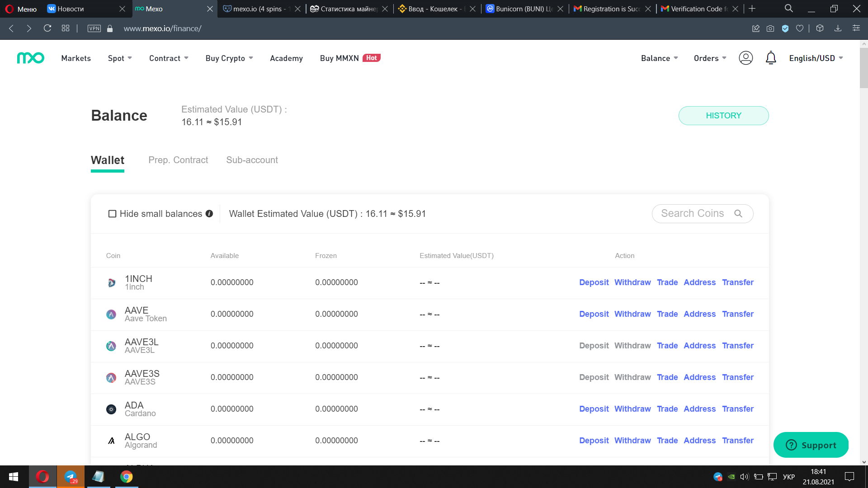Click Trade for ALGO
Screen dimensions: 868x488
[x=667, y=441]
